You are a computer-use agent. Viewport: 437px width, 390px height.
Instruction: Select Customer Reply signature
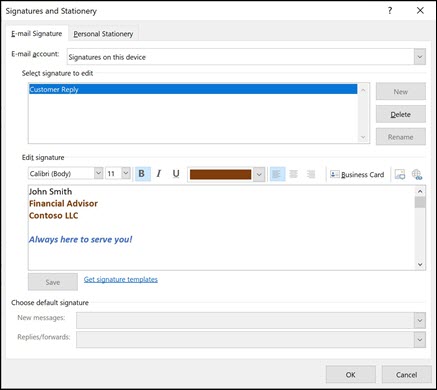pos(193,89)
